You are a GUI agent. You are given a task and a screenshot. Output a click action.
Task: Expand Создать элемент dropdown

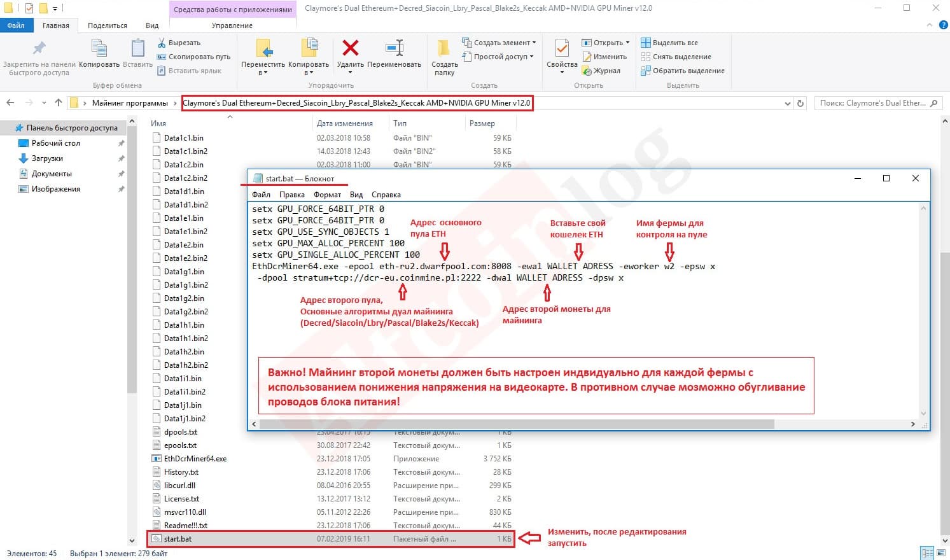[x=499, y=43]
